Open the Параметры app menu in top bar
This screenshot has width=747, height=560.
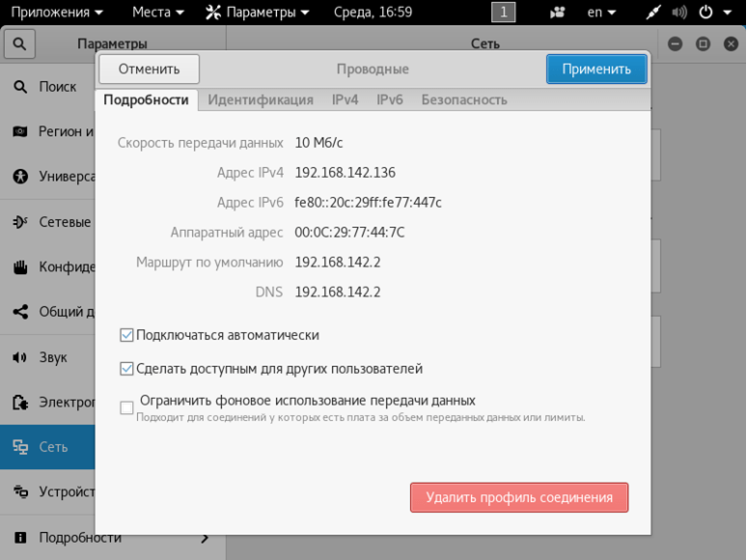[x=258, y=12]
